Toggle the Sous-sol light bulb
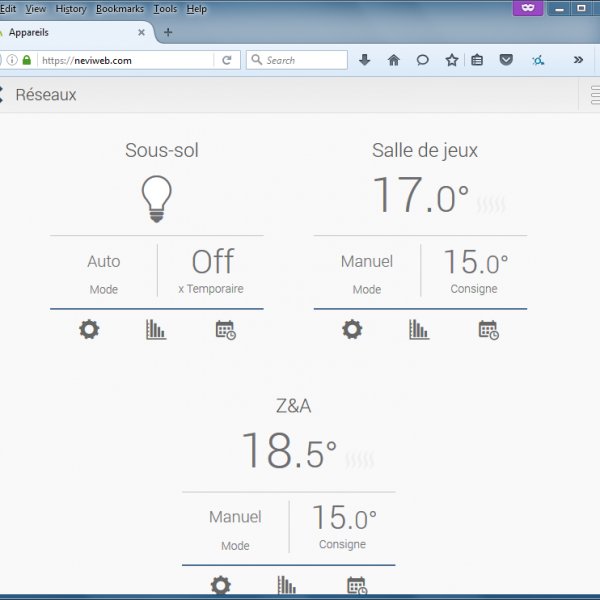This screenshot has width=600, height=600. (x=157, y=198)
